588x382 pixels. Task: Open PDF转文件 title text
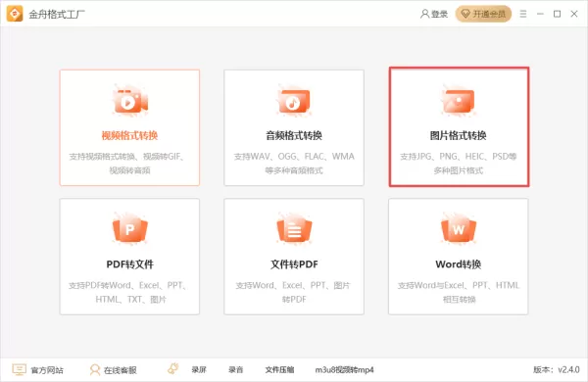click(129, 264)
